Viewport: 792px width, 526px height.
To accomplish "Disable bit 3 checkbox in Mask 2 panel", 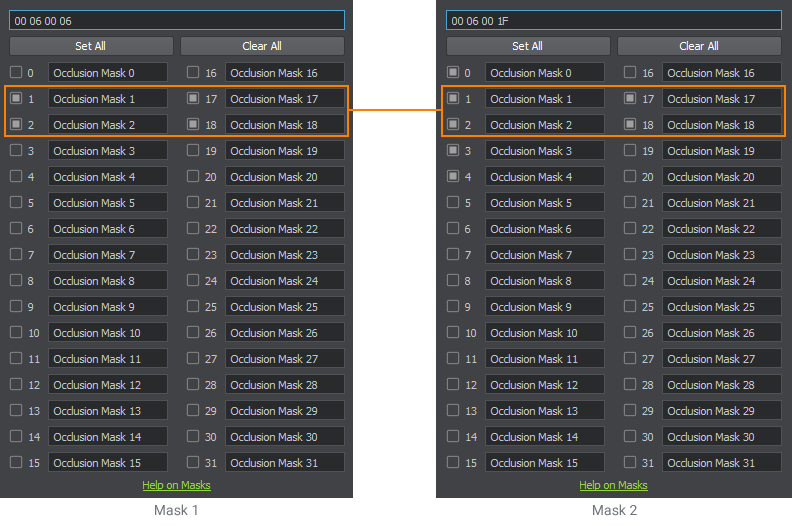I will (x=453, y=151).
